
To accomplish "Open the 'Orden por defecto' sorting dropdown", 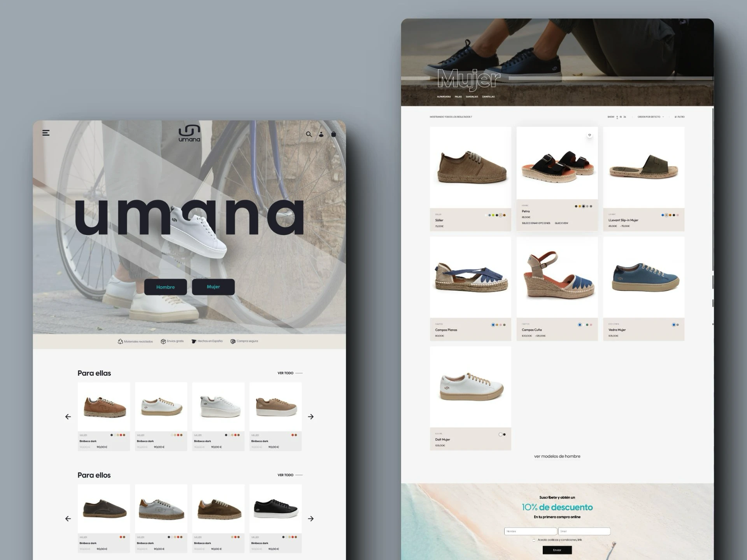I will click(x=649, y=117).
